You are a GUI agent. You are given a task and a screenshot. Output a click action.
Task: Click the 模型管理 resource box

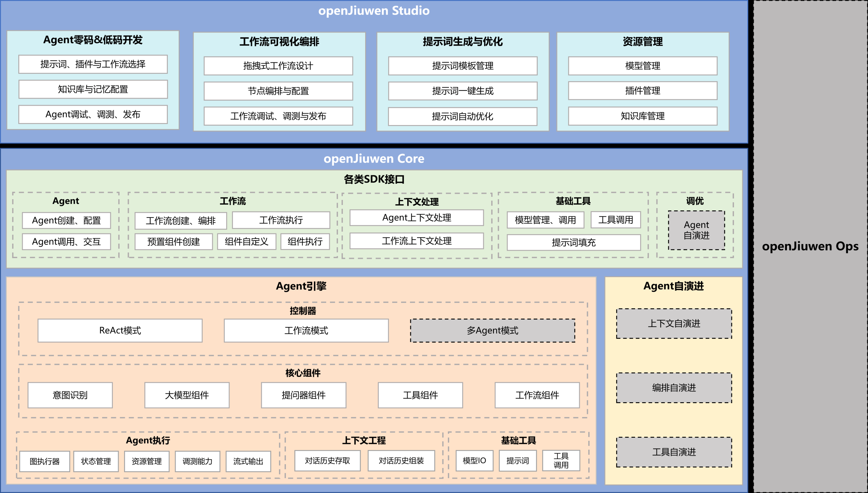[643, 66]
